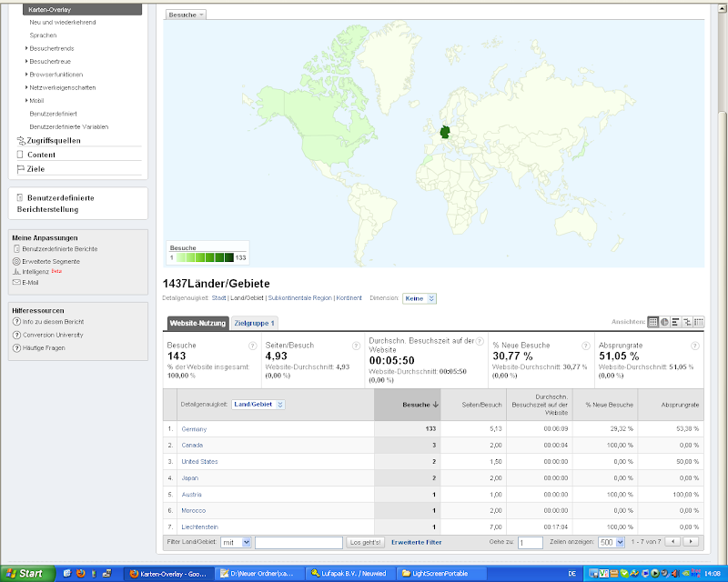Expand Besuchertrends in the sidebar
This screenshot has width=728, height=582.
(x=52, y=48)
